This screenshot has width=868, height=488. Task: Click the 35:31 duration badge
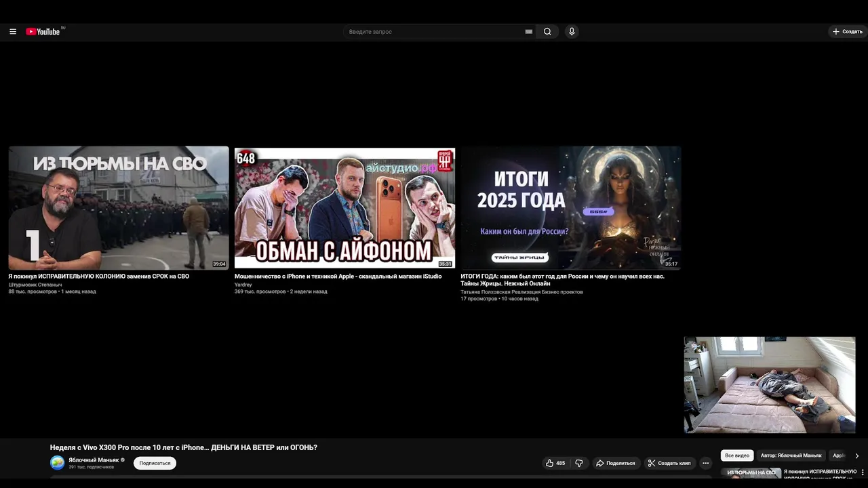445,264
